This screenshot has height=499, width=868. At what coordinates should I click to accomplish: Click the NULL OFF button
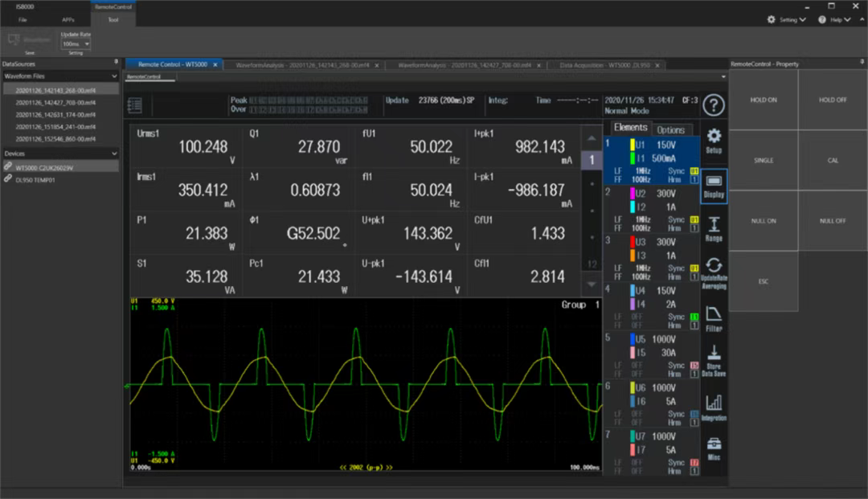pyautogui.click(x=833, y=221)
